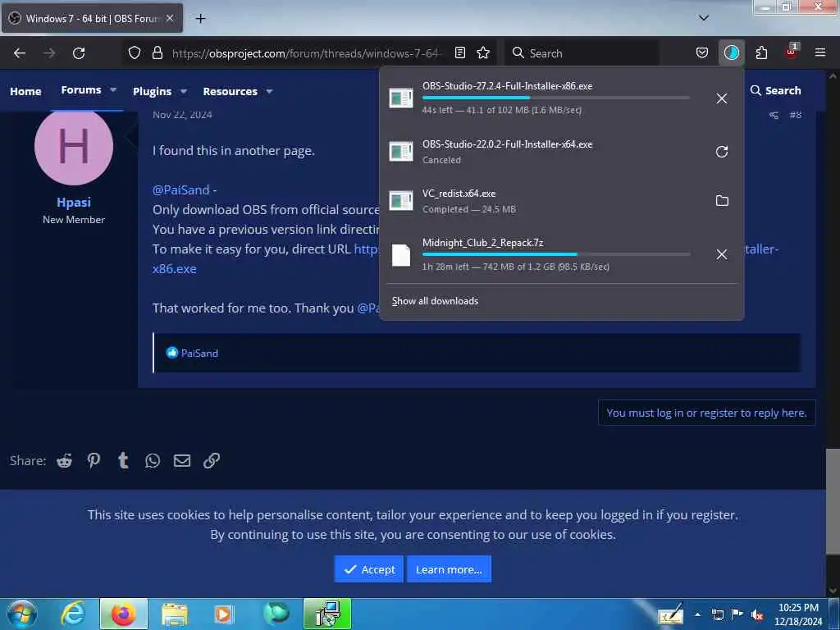Open the tracking protection shield icon
This screenshot has height=630, width=840.
pyautogui.click(x=135, y=52)
